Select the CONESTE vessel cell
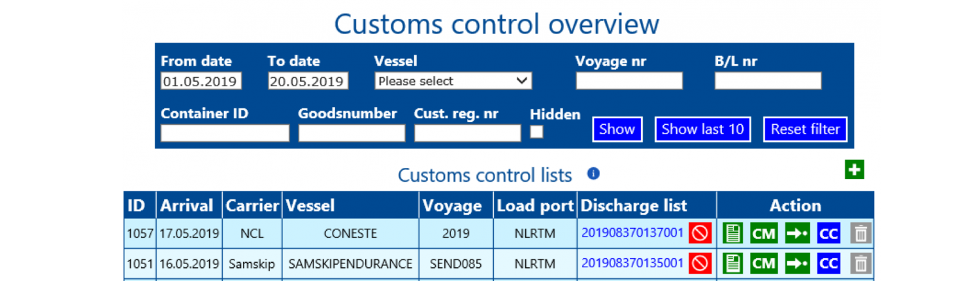 [351, 233]
